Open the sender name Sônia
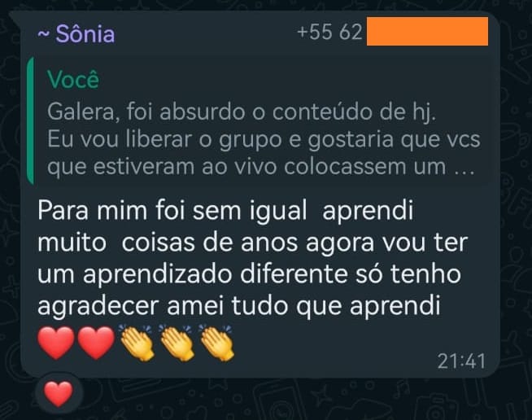 point(85,34)
